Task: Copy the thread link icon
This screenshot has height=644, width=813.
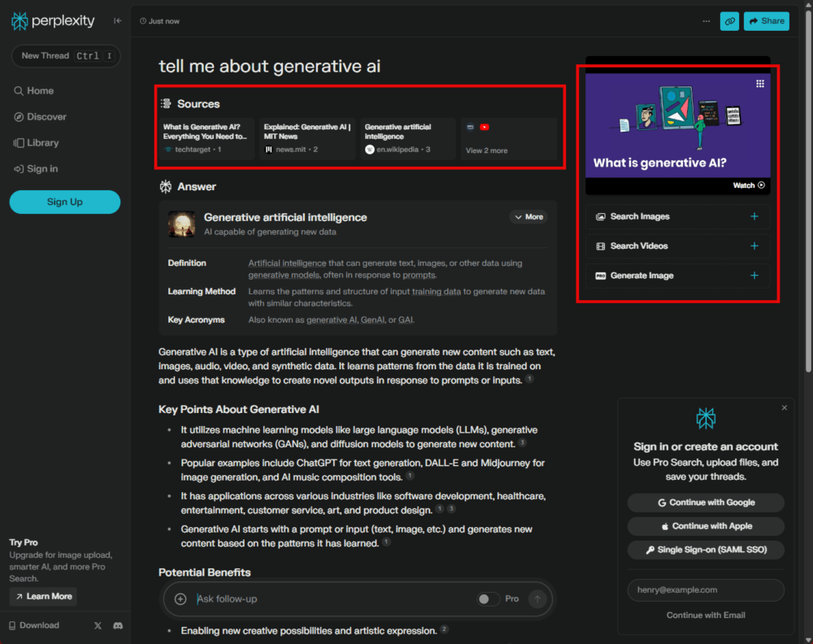Action: pos(729,21)
